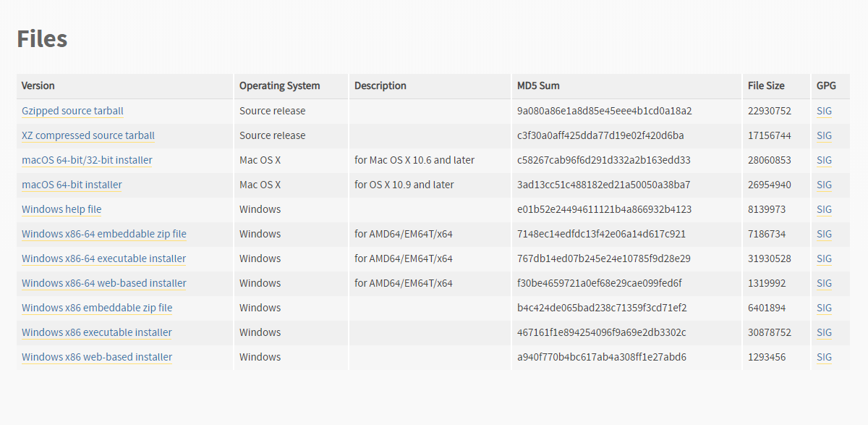The image size is (868, 425).
Task: Open SIG link for Gzipped source tarball
Action: (824, 111)
